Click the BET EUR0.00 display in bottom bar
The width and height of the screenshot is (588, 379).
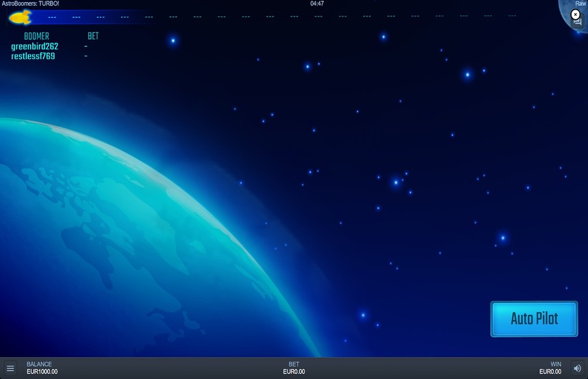tap(294, 368)
